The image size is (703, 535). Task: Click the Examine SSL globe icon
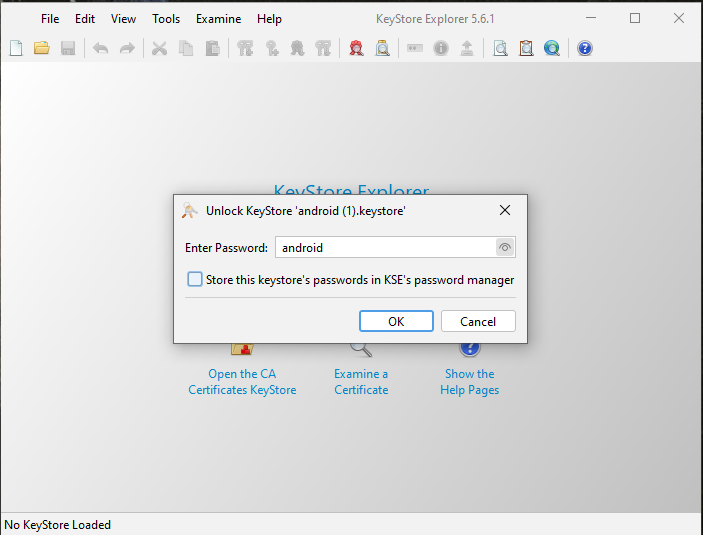tap(552, 48)
